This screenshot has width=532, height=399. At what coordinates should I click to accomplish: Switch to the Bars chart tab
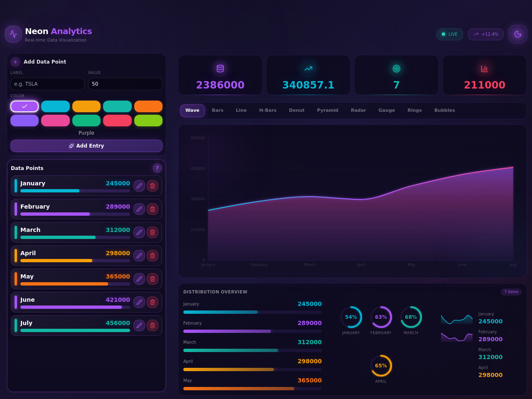coord(218,111)
